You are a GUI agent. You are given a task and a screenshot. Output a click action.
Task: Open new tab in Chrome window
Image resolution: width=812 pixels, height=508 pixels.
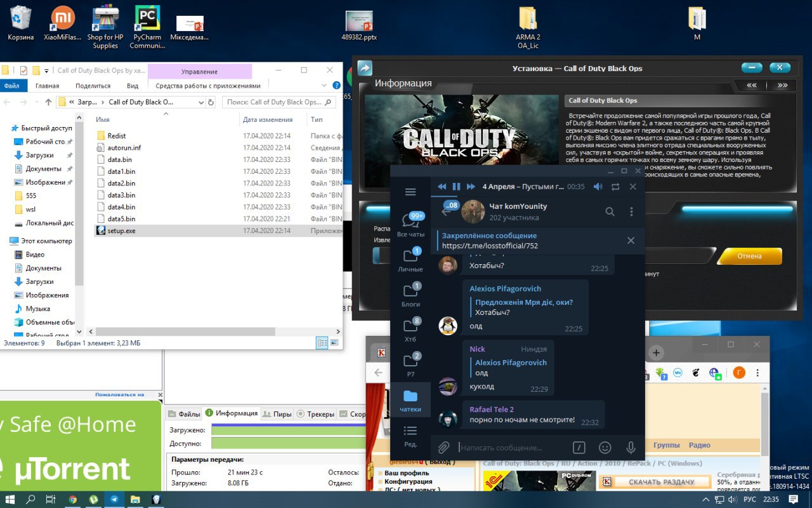(656, 352)
